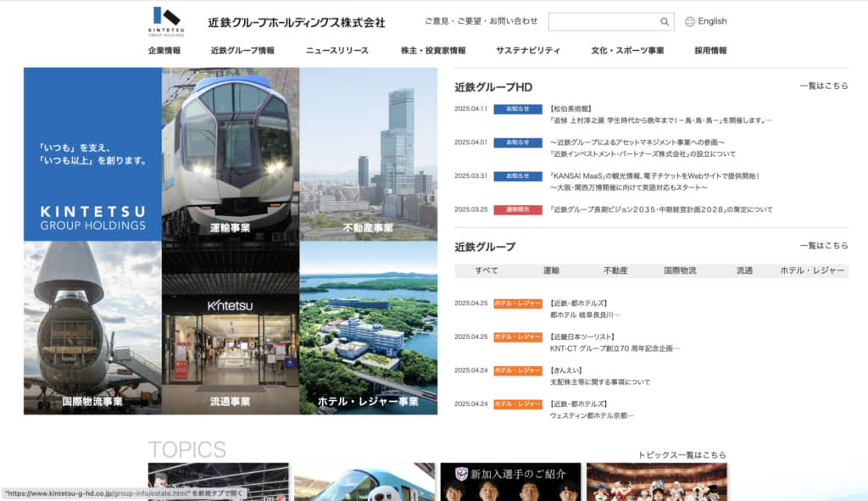Viewport: 868px width, 501px height.
Task: Open 不動産事業 skyscraper tile
Action: tap(368, 154)
